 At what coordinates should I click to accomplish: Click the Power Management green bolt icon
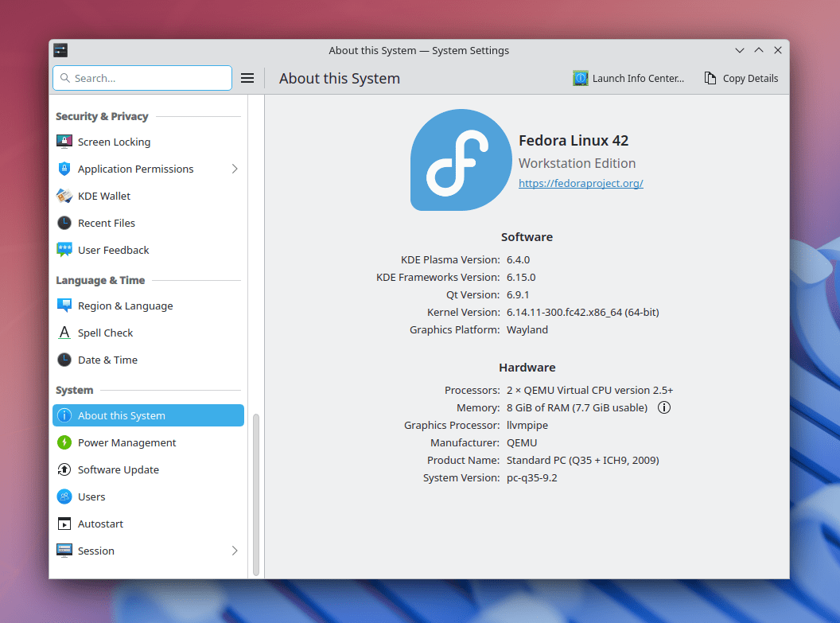tap(64, 442)
